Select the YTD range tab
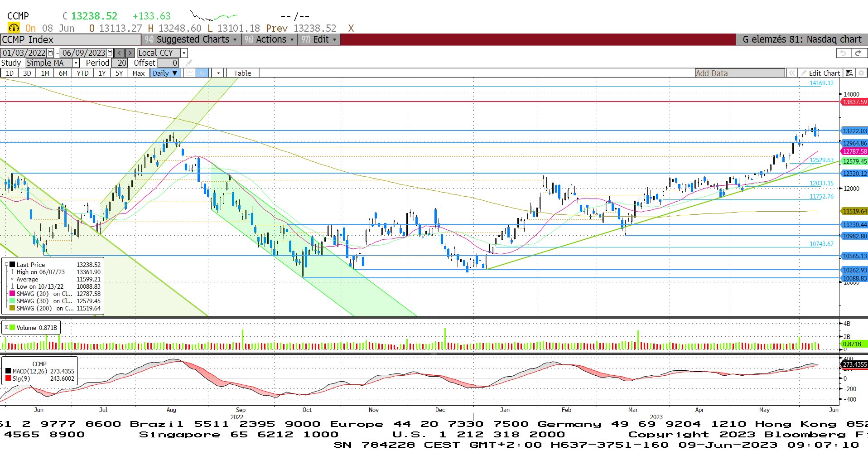868x470 pixels. (82, 73)
